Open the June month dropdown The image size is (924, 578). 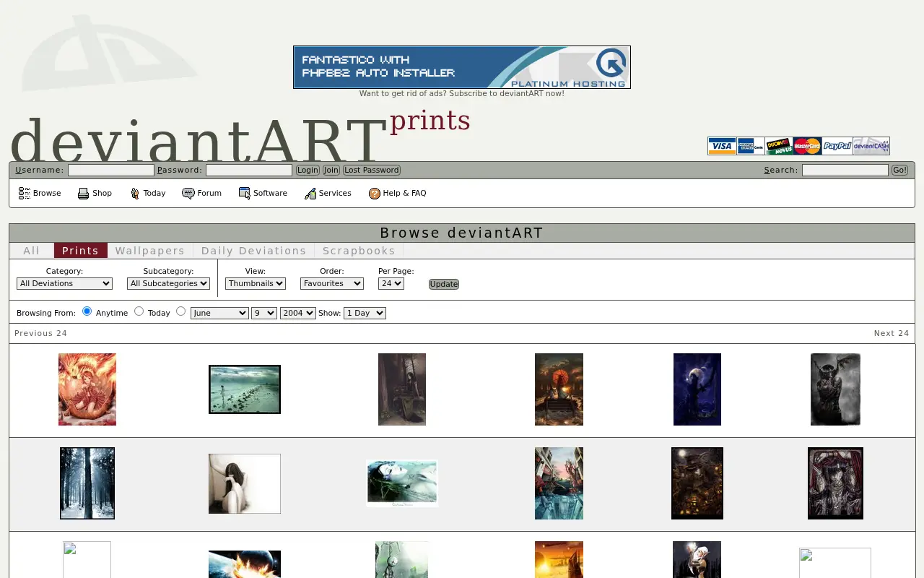(x=219, y=313)
